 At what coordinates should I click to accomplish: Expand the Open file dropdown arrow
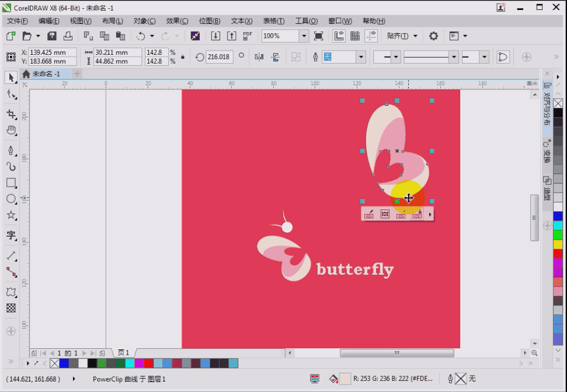click(38, 36)
